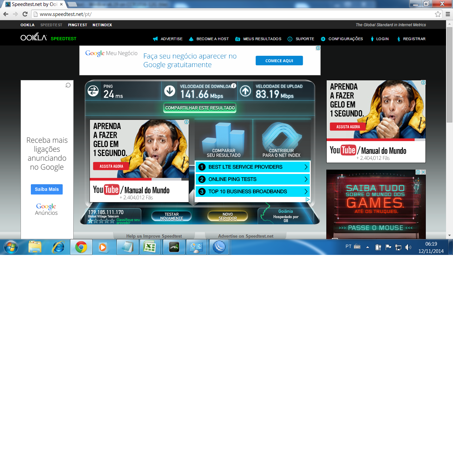453x476 pixels.
Task: Open the OOKLA top navigation link
Action: pyautogui.click(x=28, y=25)
